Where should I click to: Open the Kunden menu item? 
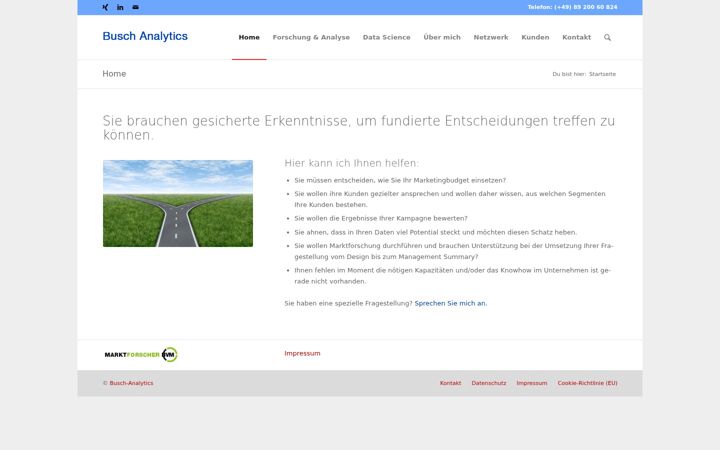click(x=535, y=38)
